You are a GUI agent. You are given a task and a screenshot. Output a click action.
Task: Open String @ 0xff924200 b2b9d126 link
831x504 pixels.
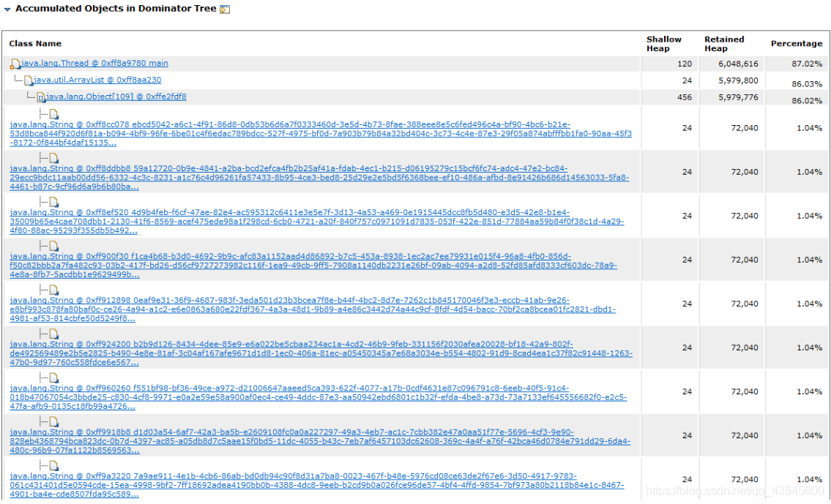pos(321,353)
